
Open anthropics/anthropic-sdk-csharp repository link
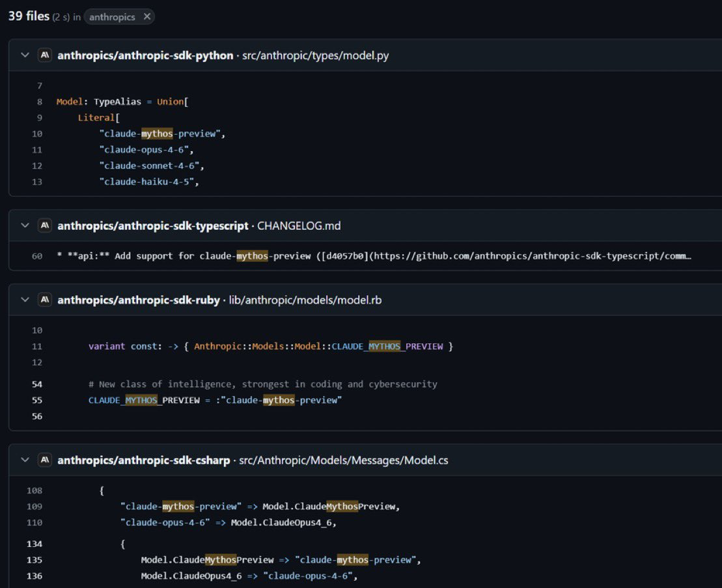coord(144,460)
